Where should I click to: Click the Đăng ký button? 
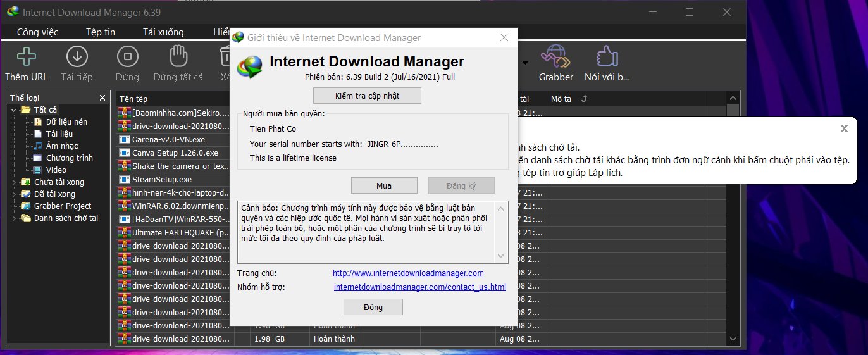[x=461, y=185]
